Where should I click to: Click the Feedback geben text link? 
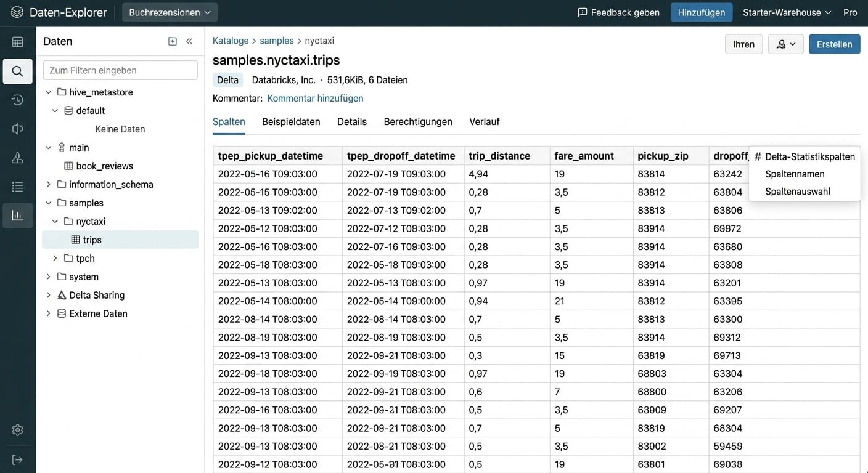[625, 12]
